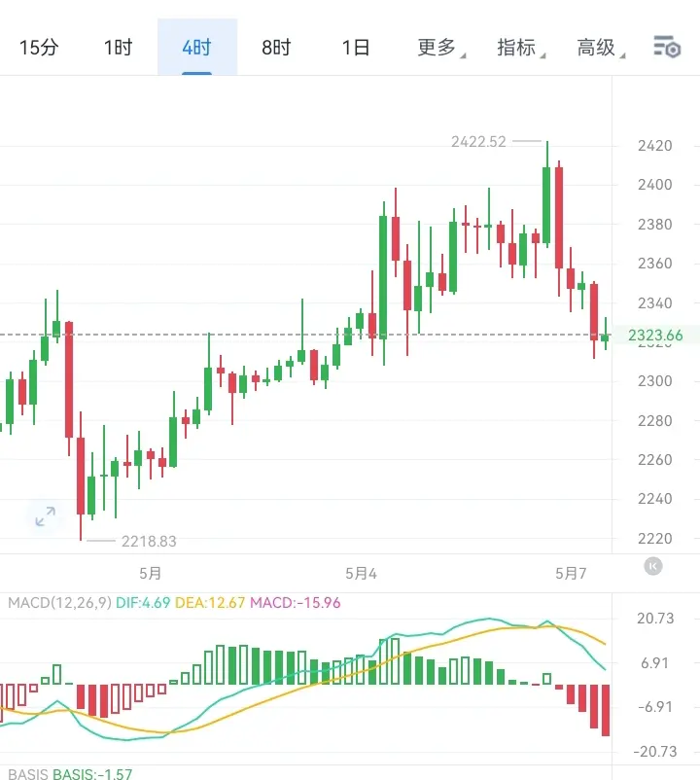Click the 20.73 MACD axis label
The height and width of the screenshot is (780, 700).
click(655, 619)
